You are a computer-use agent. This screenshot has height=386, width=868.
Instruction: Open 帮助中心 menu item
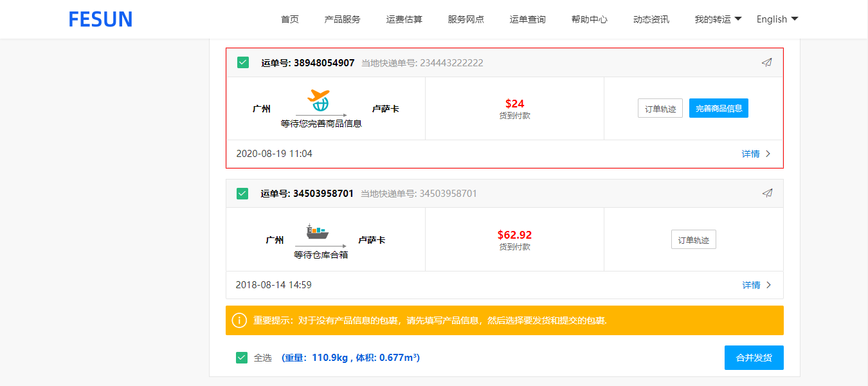(x=590, y=19)
